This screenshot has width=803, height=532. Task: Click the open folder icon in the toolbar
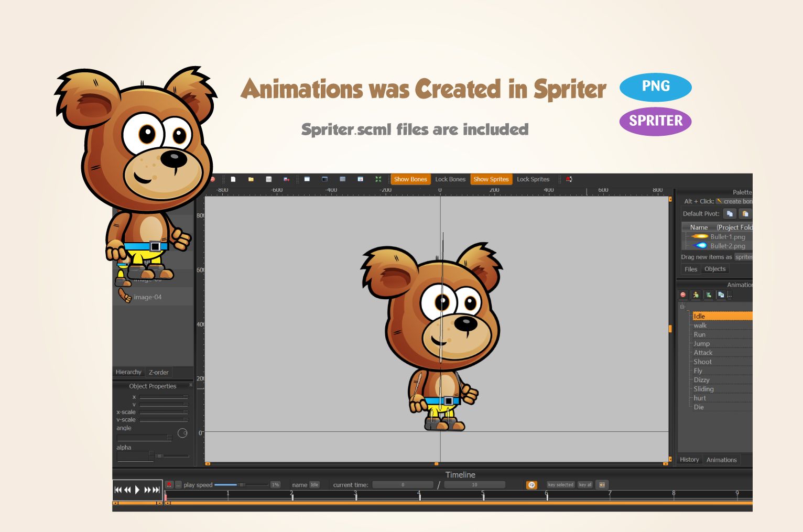[x=251, y=180]
